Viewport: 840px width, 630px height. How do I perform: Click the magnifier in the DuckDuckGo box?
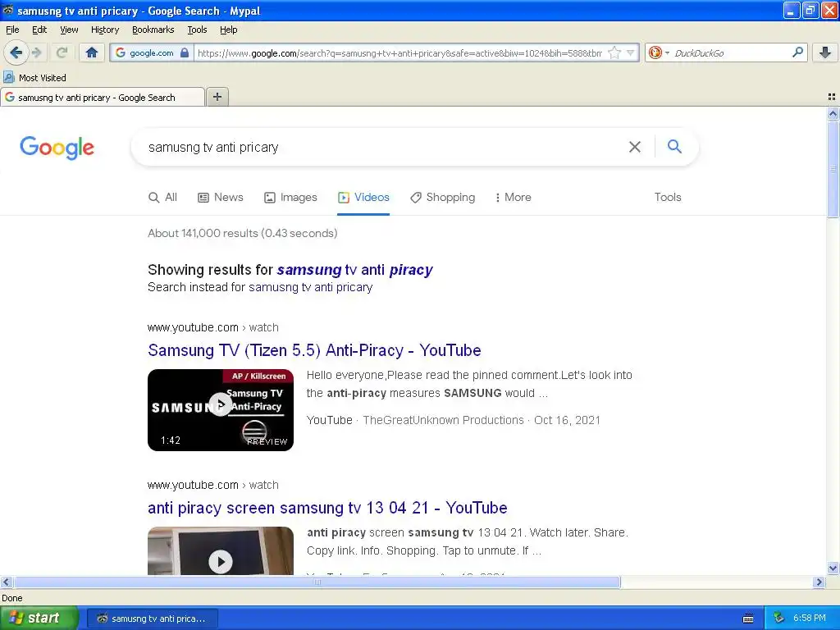pos(797,52)
